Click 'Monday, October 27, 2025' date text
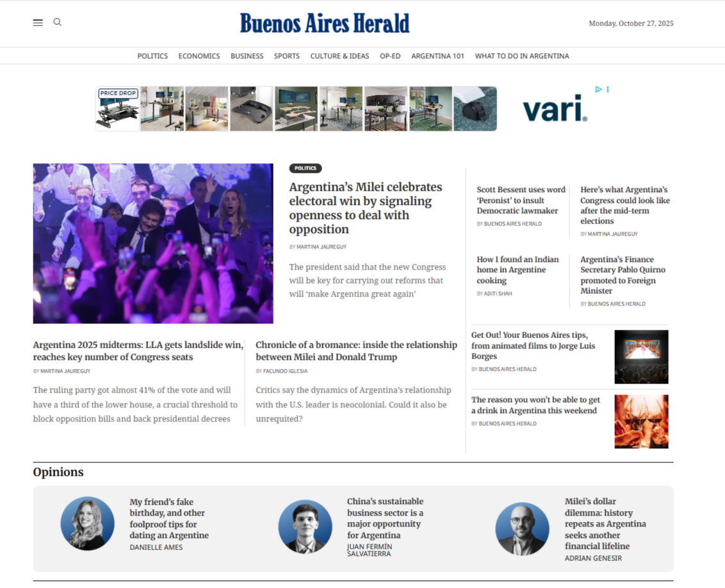Screen dimensions: 725x588 click(x=631, y=23)
